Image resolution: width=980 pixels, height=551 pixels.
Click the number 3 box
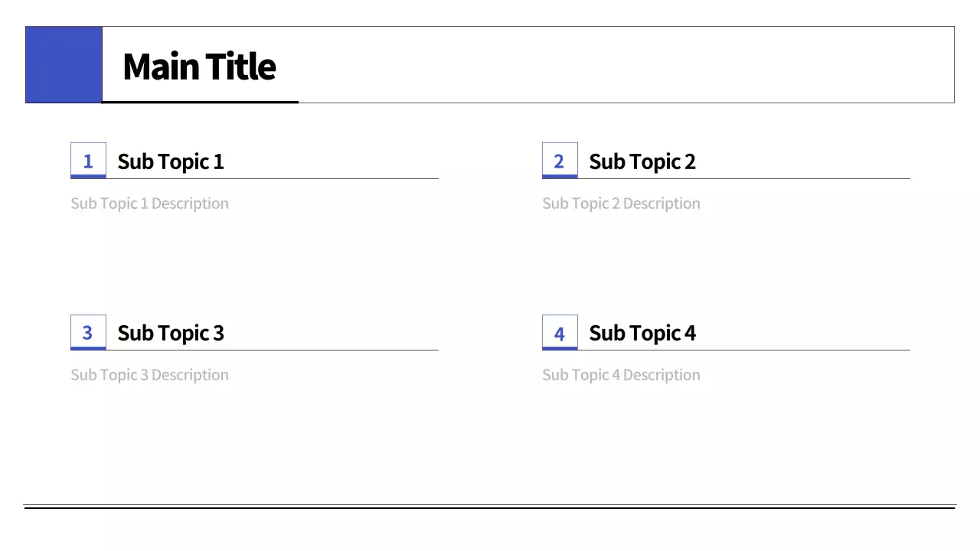pos(88,332)
